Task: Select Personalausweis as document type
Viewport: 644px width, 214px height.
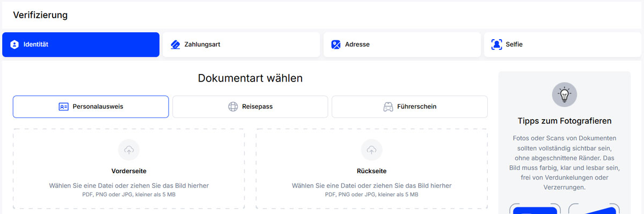Action: point(91,107)
